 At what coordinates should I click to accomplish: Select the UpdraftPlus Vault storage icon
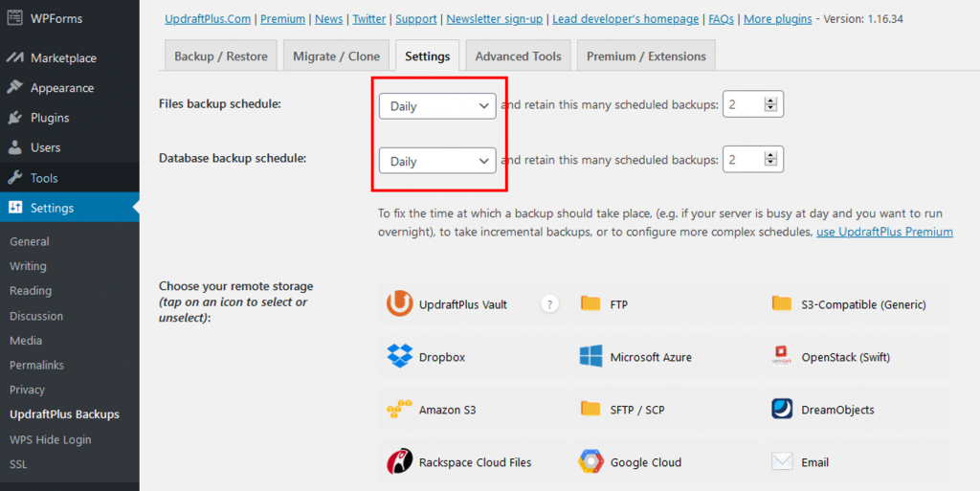[399, 304]
